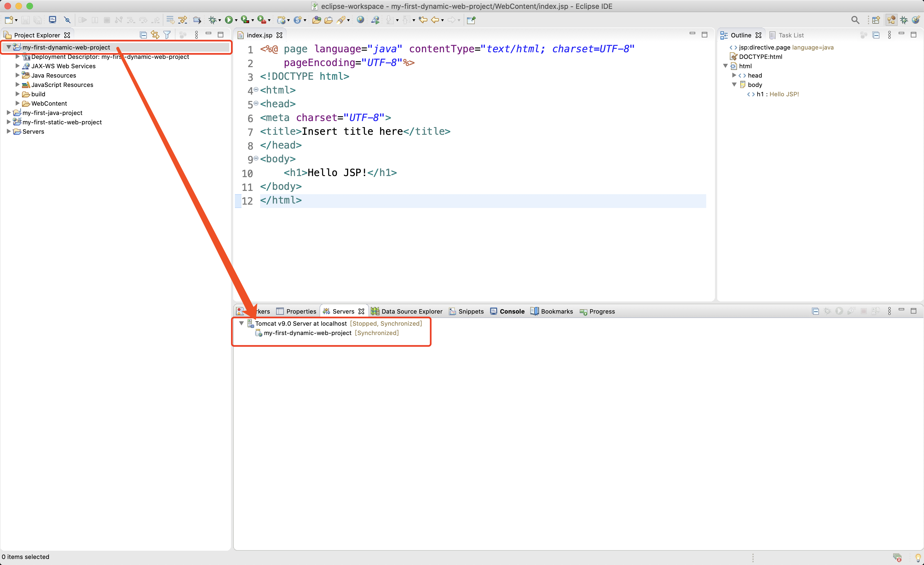This screenshot has height=565, width=924.
Task: Close the Servers view tab
Action: [x=362, y=311]
